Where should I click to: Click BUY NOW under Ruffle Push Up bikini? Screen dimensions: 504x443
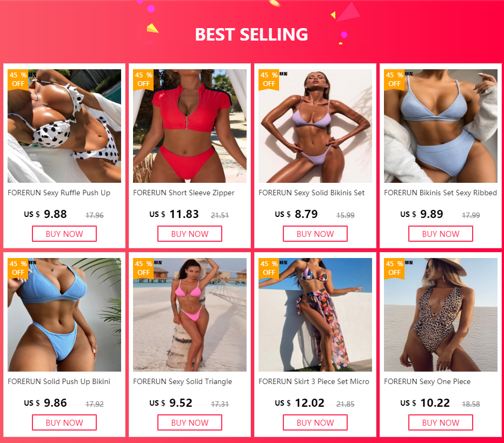[x=64, y=234]
